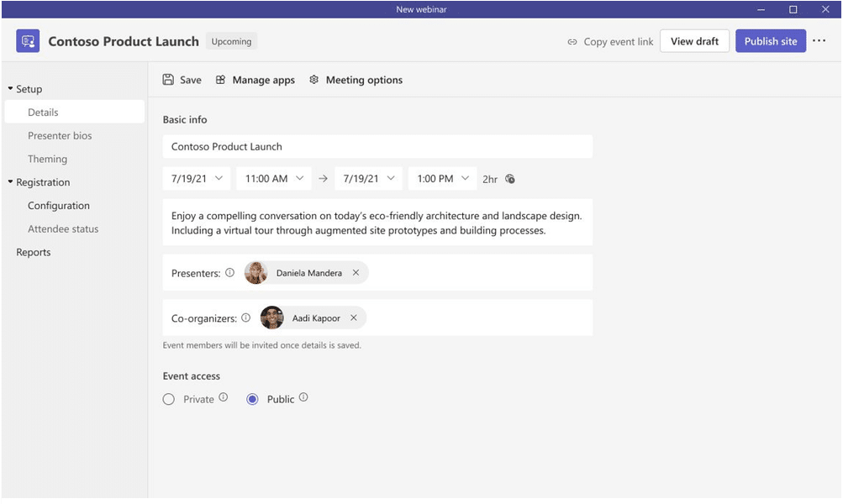
Task: Click the time zone globe icon
Action: (510, 179)
